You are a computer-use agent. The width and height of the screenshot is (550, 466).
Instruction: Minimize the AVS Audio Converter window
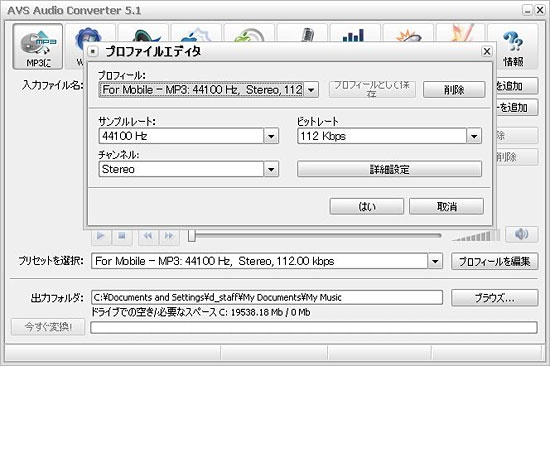point(527,10)
